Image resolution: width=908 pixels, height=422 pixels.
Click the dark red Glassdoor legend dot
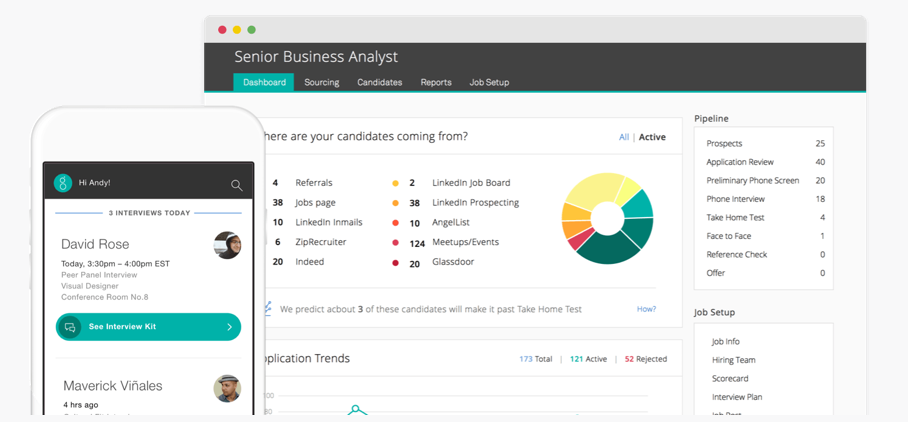pos(396,263)
